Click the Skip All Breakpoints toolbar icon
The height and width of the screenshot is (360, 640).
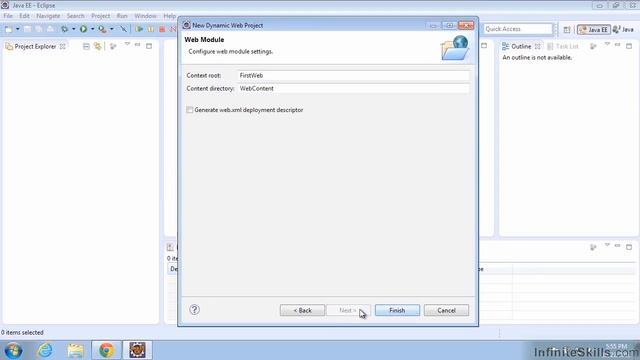123,29
